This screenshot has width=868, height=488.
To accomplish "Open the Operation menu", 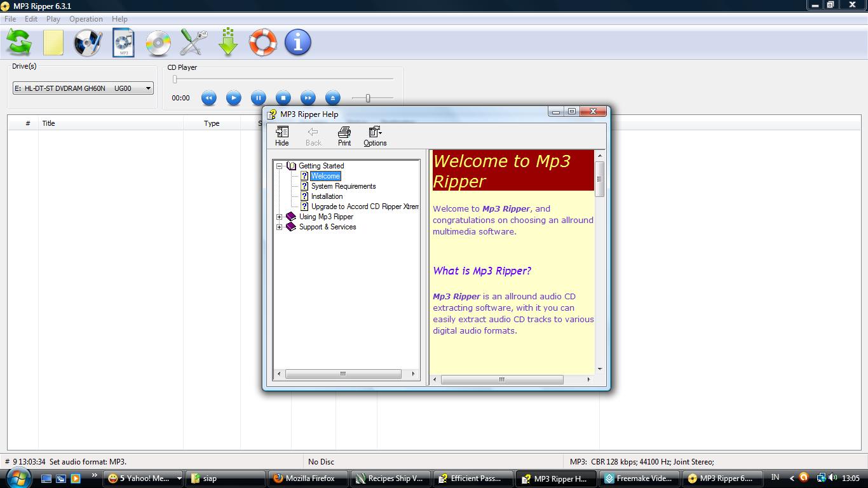I will click(x=86, y=19).
